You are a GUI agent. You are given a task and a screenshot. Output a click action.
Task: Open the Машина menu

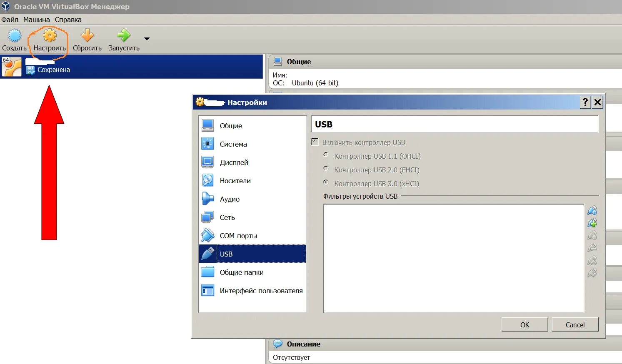tap(37, 20)
